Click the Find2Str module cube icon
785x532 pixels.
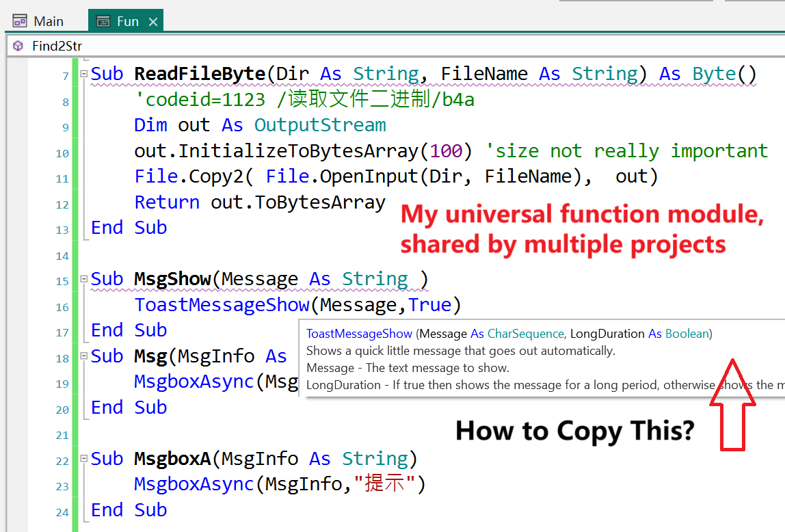16,46
